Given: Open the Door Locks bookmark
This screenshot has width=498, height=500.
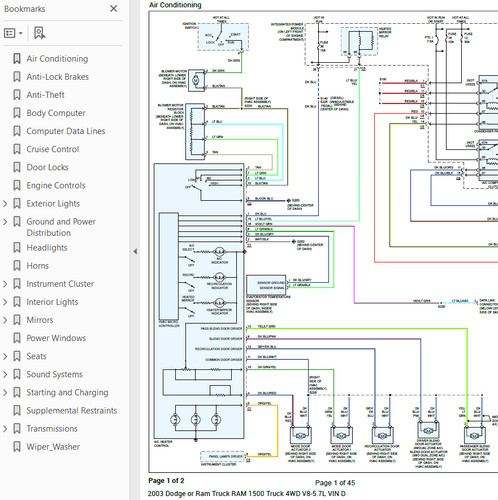Looking at the screenshot, I should pos(47,167).
